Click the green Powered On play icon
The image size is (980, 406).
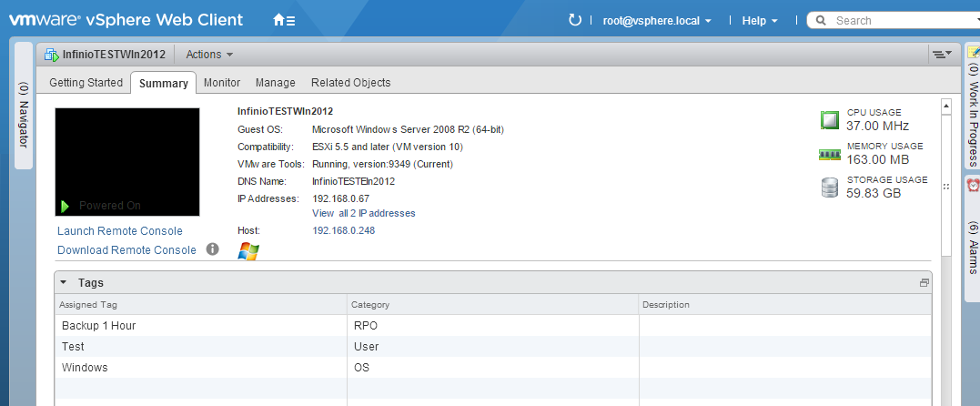pos(65,206)
